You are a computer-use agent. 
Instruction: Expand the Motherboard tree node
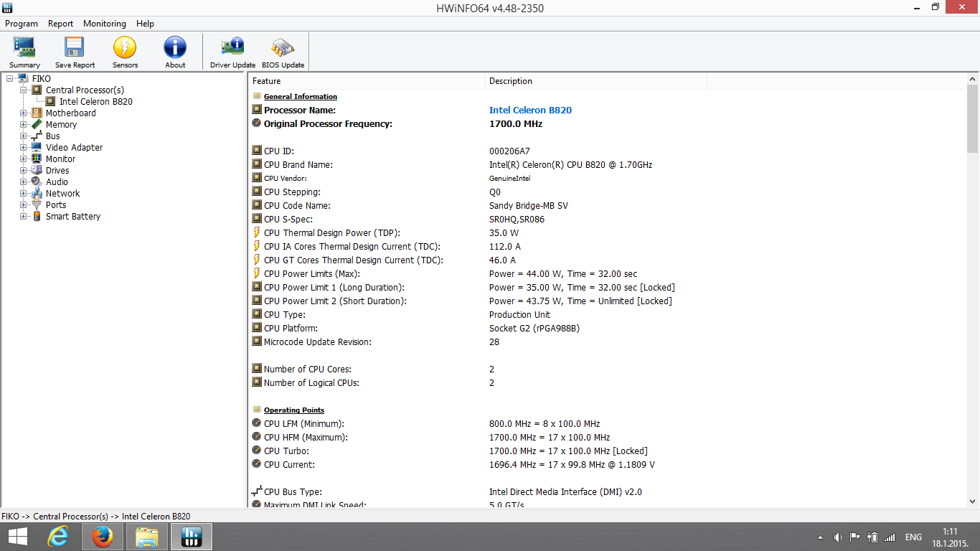[24, 113]
